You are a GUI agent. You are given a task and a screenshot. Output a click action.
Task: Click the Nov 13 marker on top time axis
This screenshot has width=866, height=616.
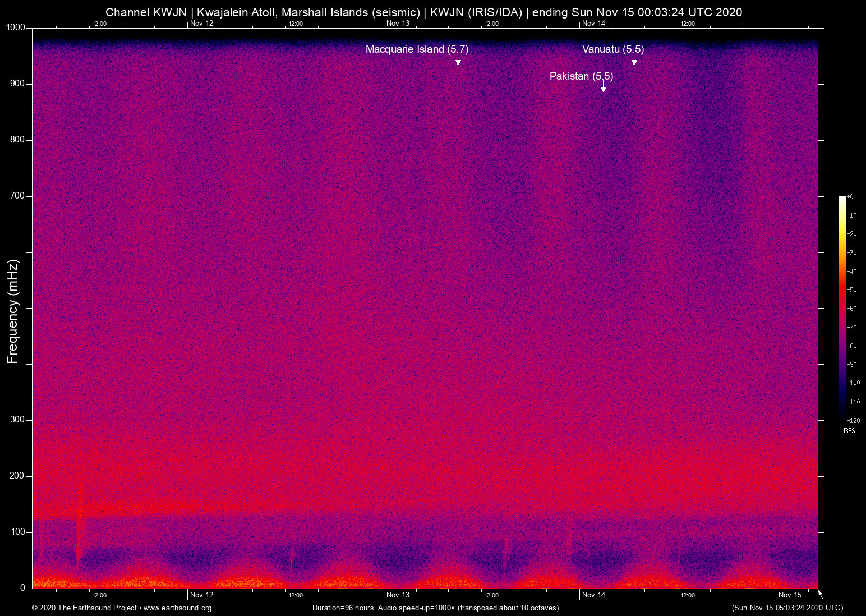point(398,24)
